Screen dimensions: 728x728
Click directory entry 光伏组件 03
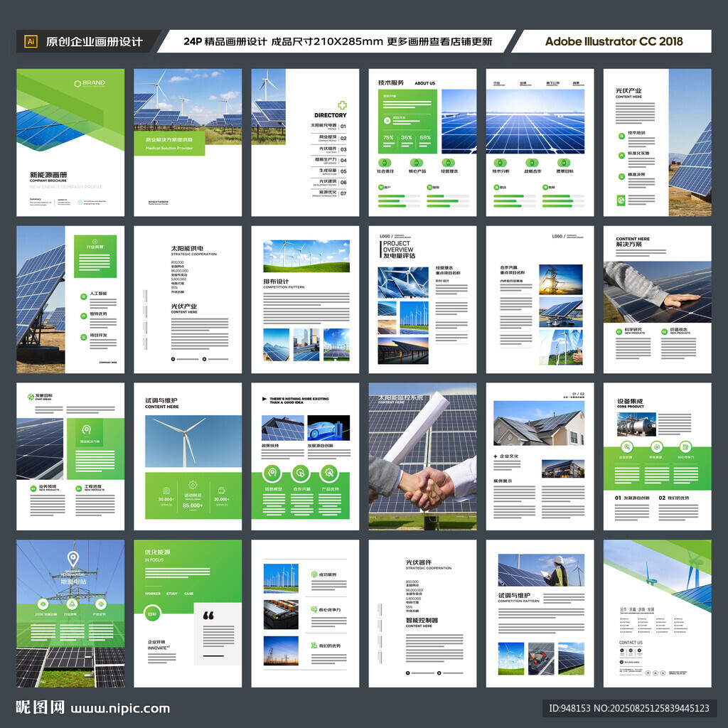333,149
